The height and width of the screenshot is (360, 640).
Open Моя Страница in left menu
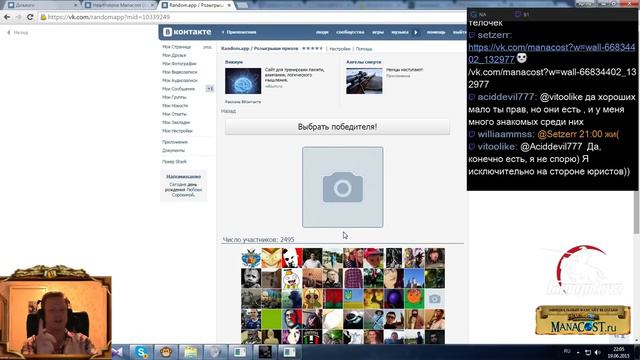tap(176, 47)
